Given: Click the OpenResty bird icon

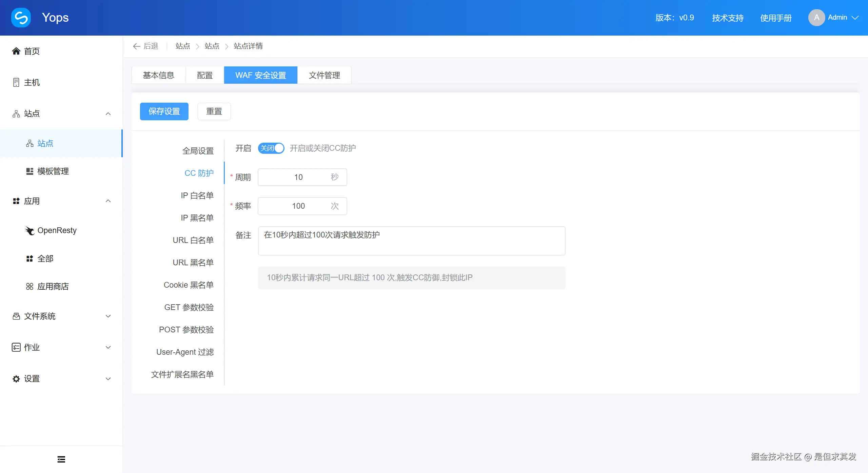Looking at the screenshot, I should [30, 231].
